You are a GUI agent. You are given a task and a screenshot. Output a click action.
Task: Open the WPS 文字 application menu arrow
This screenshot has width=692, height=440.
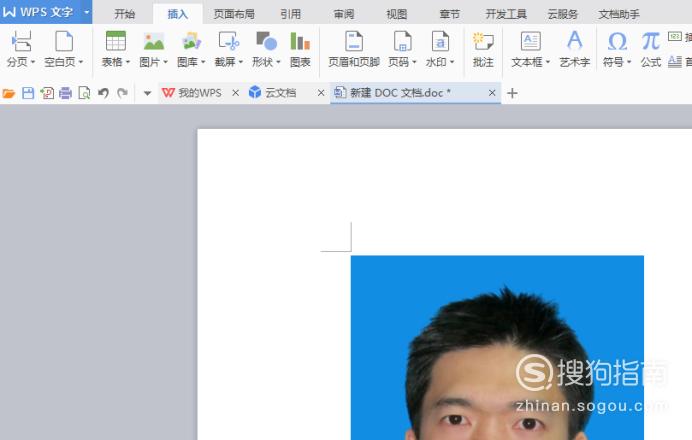(x=86, y=12)
